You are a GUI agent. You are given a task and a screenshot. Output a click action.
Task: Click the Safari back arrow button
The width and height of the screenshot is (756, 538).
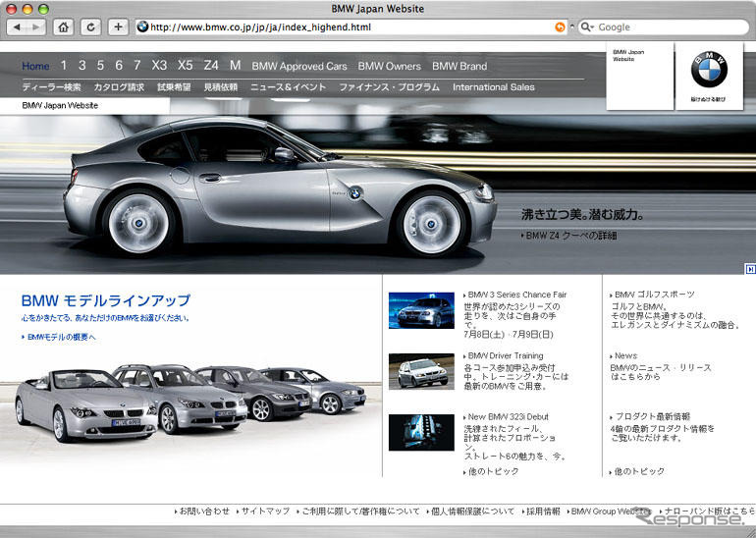[x=17, y=27]
